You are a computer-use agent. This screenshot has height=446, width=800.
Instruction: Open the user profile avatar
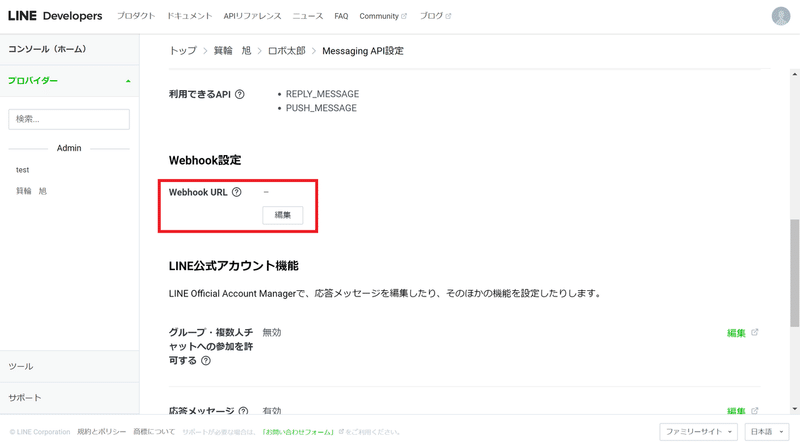tap(781, 16)
